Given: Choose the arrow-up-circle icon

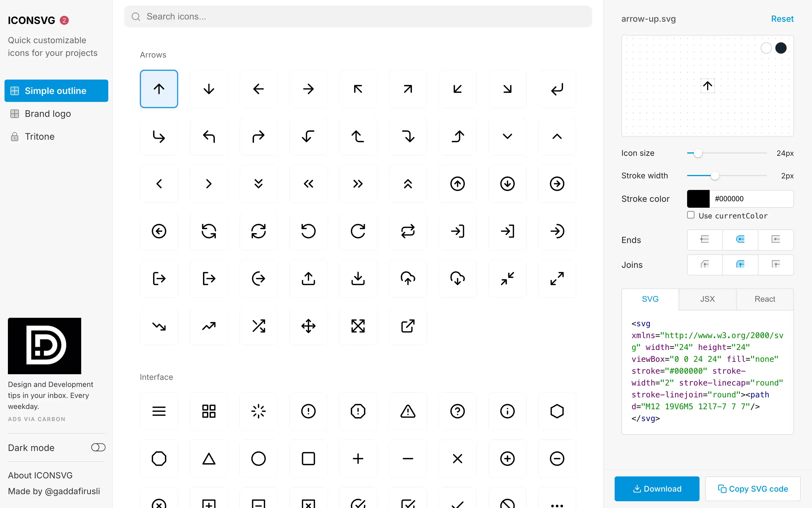Looking at the screenshot, I should (458, 184).
